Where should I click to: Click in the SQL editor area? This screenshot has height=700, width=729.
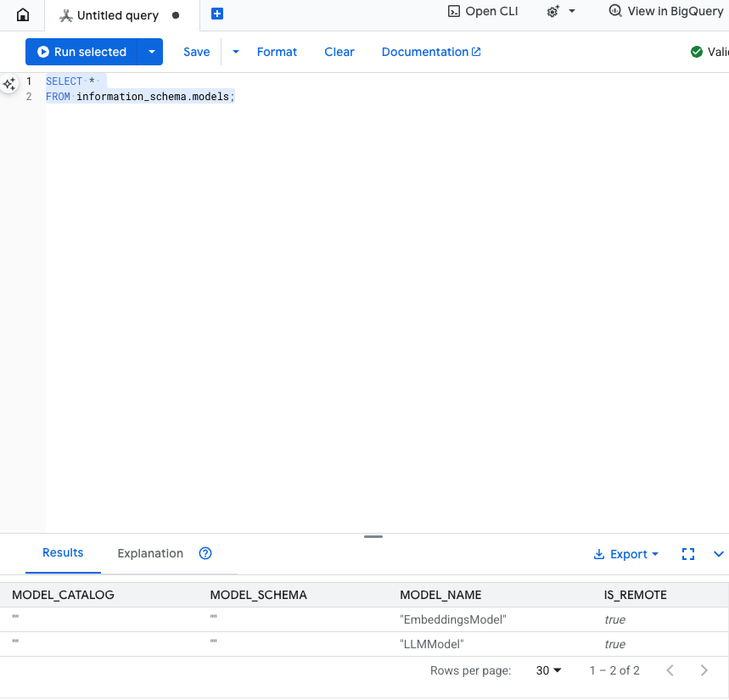382,297
